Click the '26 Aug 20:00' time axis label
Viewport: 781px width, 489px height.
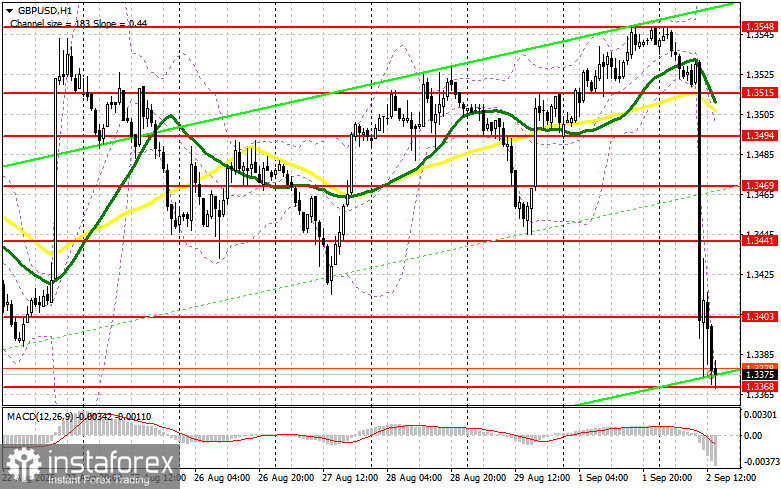click(286, 478)
